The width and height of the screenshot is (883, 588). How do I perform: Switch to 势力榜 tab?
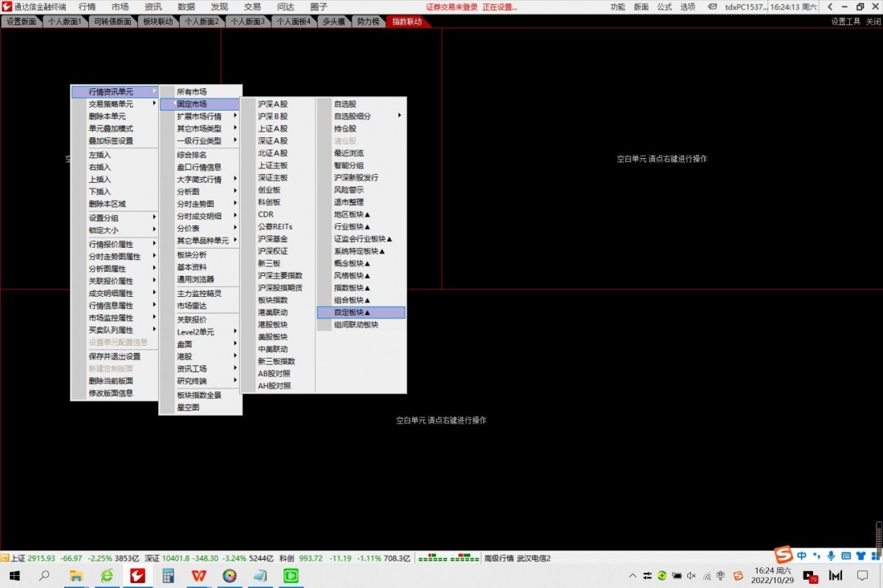(x=367, y=22)
